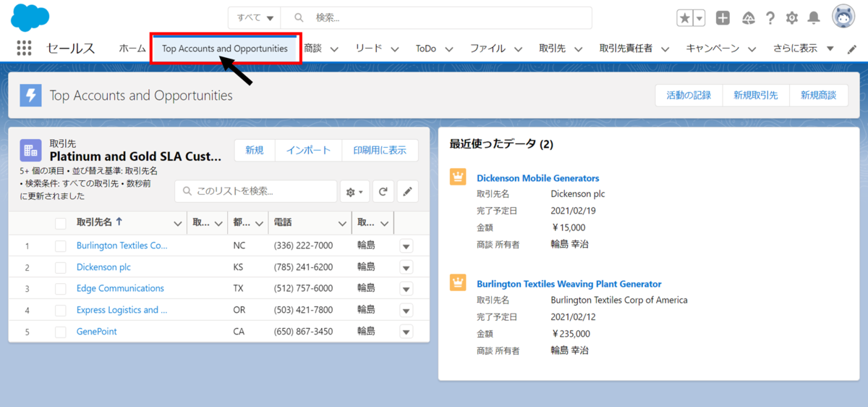Open the help question mark icon
Image resolution: width=868 pixels, height=407 pixels.
[x=770, y=18]
